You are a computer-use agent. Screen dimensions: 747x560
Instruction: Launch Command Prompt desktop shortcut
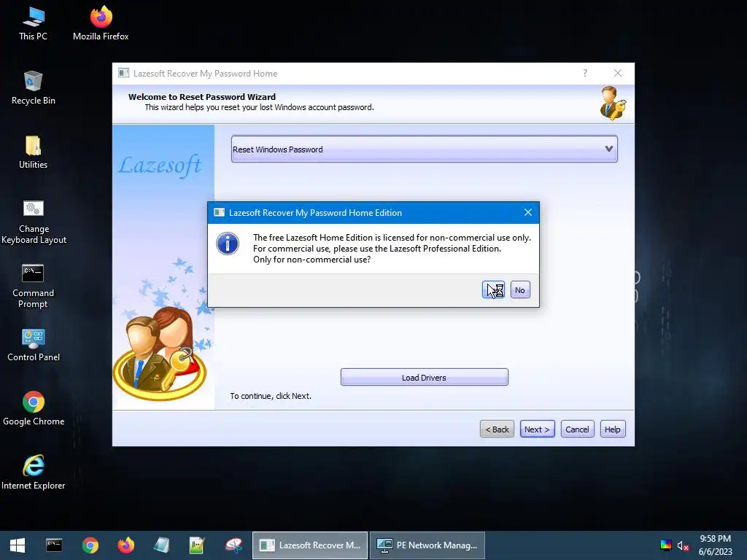tap(33, 286)
